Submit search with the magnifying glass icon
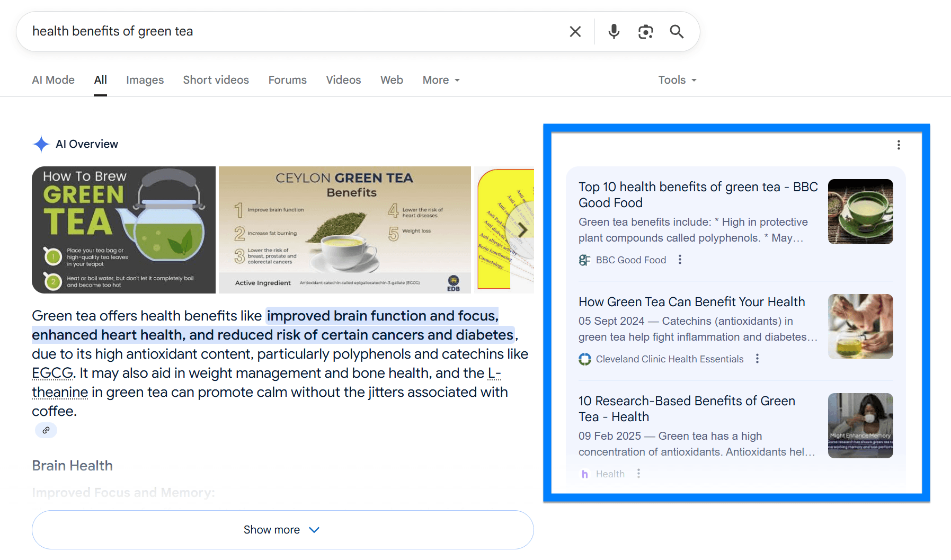951x560 pixels. [x=677, y=32]
